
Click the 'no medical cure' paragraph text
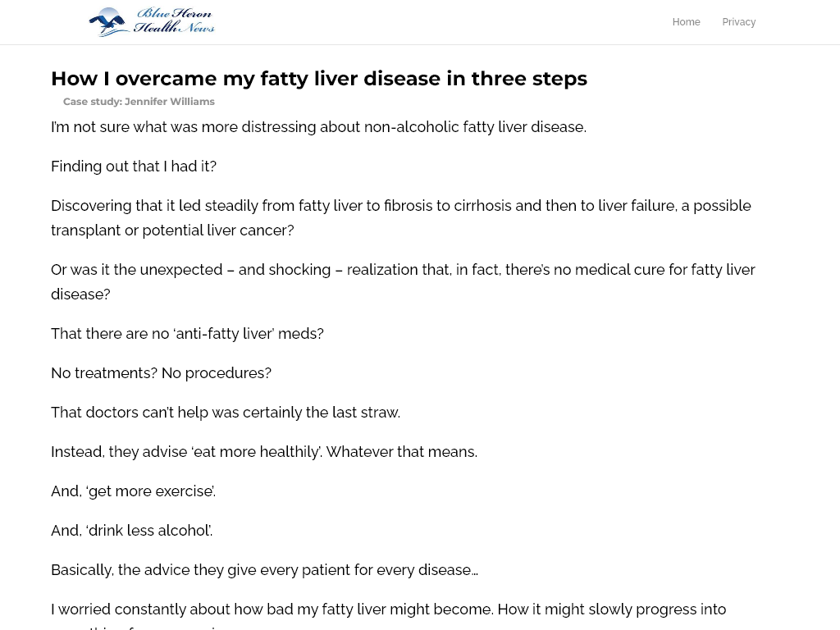coord(403,281)
